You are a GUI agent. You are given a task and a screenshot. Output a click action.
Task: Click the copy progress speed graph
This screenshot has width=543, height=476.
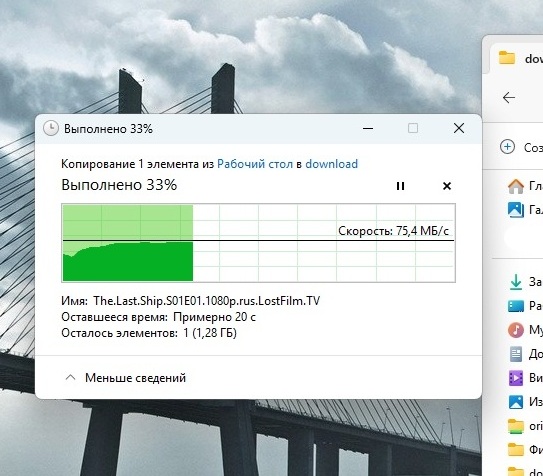point(258,243)
